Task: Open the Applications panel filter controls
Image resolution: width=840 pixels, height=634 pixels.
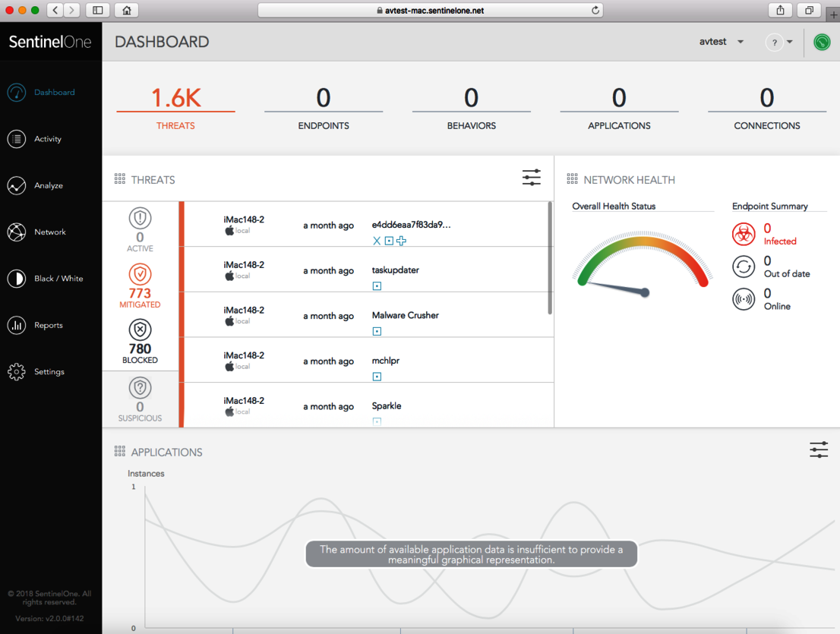Action: [819, 449]
